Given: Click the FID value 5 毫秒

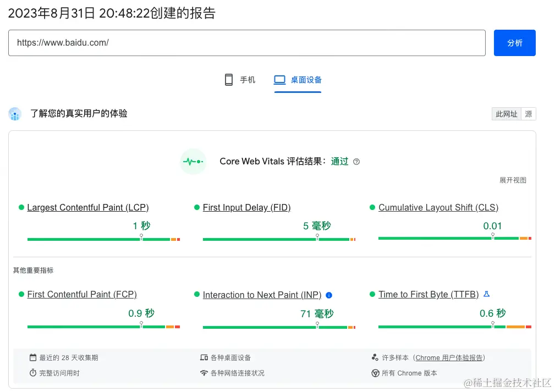Looking at the screenshot, I should (317, 226).
